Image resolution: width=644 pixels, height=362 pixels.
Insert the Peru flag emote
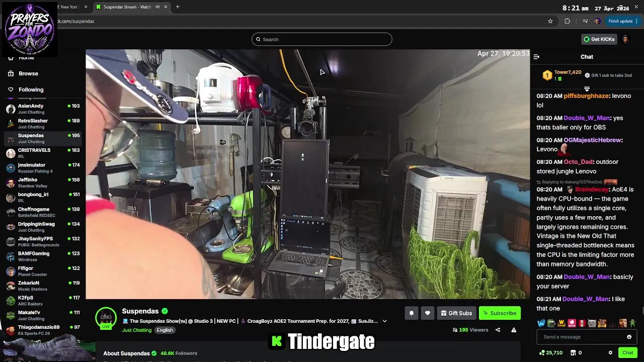click(582, 323)
